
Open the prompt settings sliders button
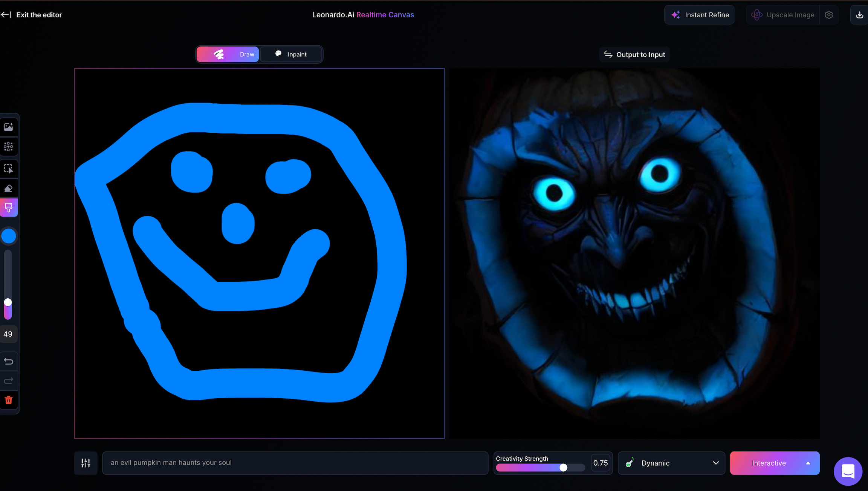click(86, 463)
